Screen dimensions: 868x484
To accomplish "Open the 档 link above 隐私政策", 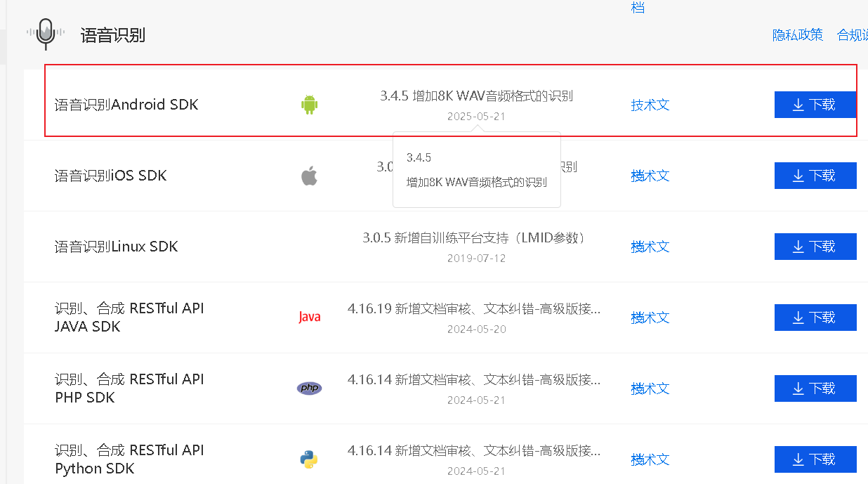I will [638, 8].
